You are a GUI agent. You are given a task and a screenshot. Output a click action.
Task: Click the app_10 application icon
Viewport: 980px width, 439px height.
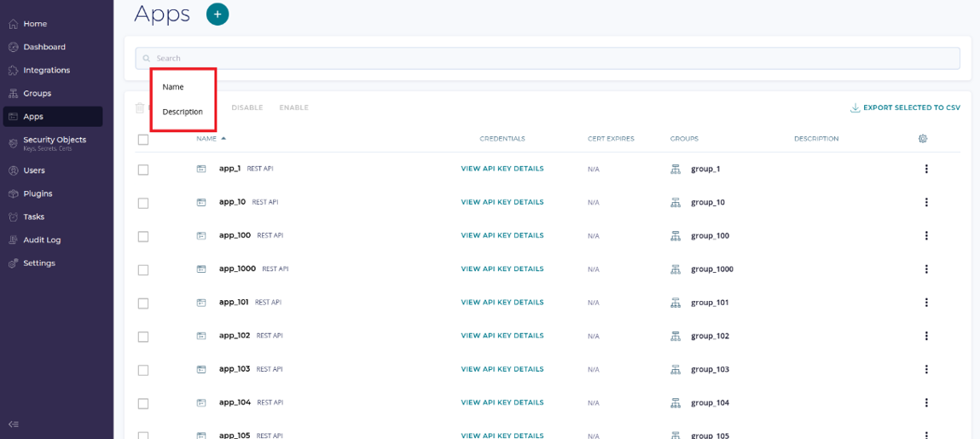coord(201,202)
